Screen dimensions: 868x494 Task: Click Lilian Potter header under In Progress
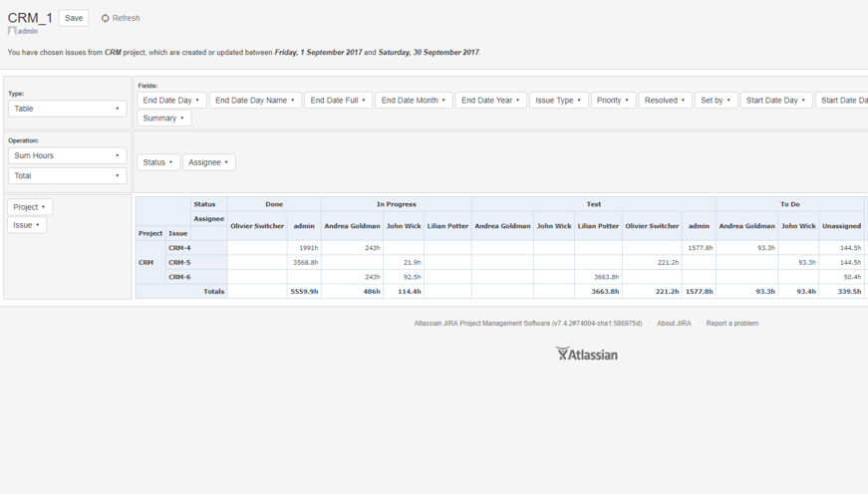point(447,226)
